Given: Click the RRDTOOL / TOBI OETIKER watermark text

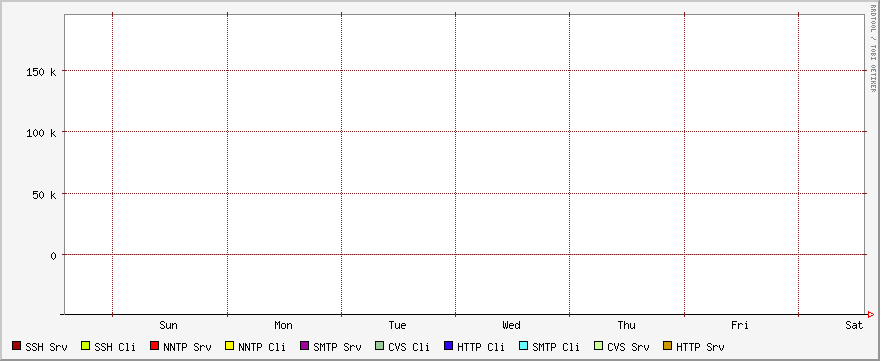Looking at the screenshot, I should (x=873, y=48).
